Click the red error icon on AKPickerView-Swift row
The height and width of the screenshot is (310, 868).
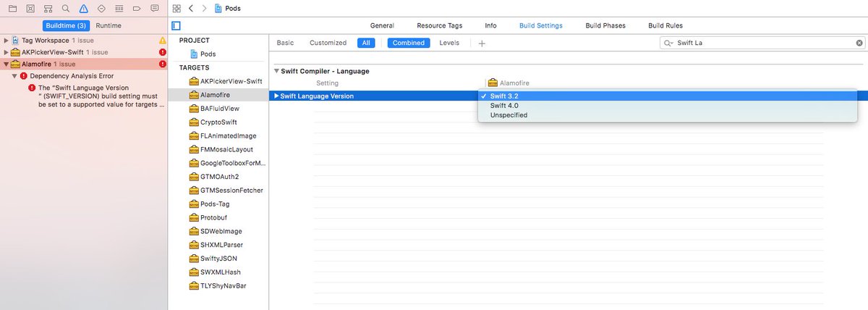(x=163, y=52)
